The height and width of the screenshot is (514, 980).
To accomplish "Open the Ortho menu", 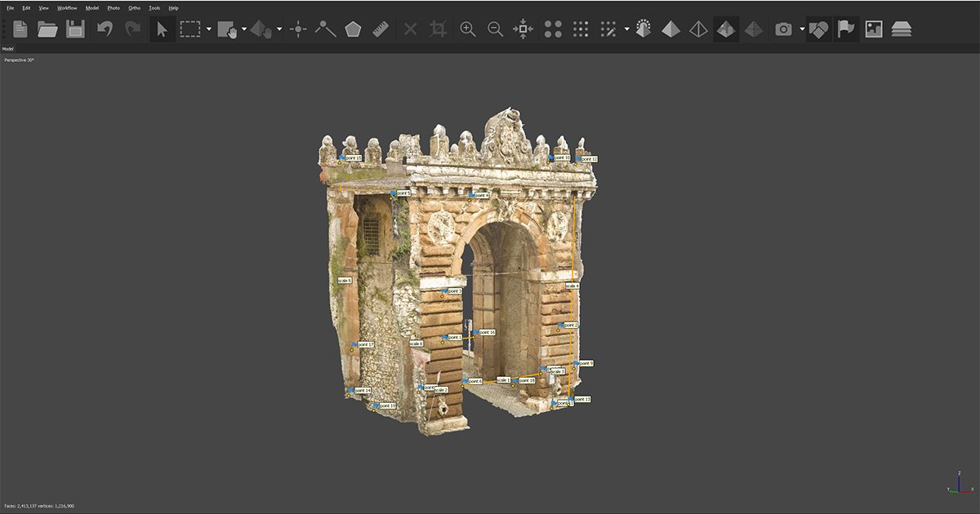I will click(135, 7).
